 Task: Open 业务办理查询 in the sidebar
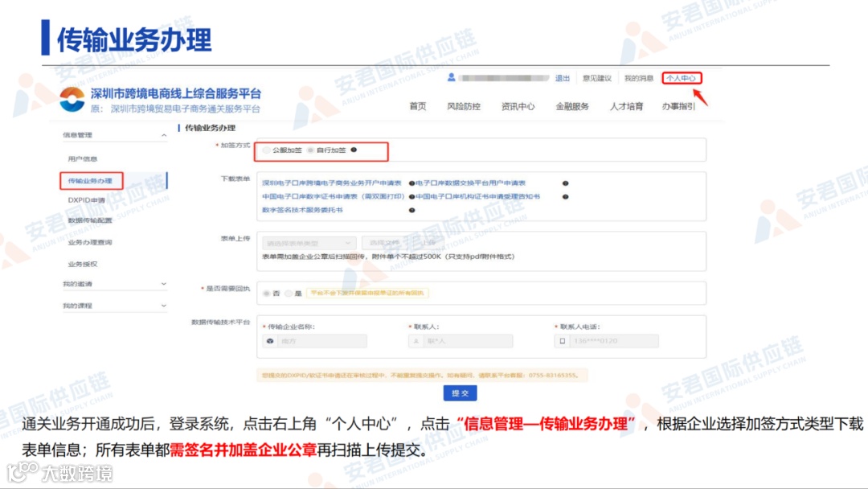(90, 243)
